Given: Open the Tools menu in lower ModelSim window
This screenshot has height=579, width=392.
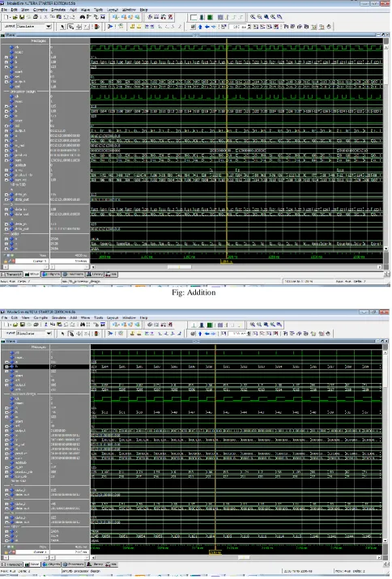Looking at the screenshot, I should (98, 317).
